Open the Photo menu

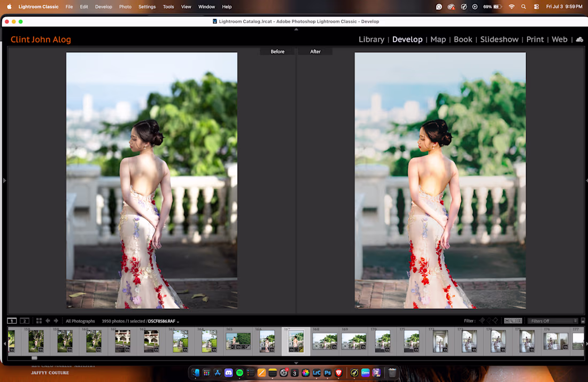(x=125, y=7)
